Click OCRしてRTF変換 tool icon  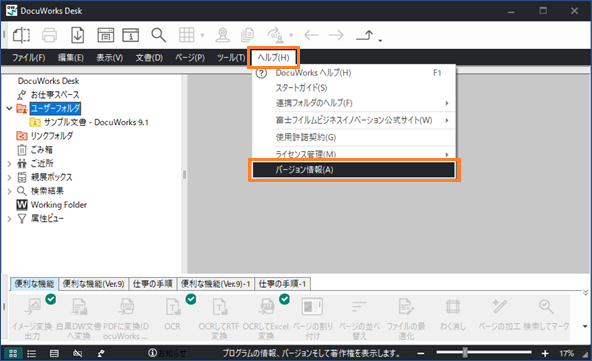219,307
